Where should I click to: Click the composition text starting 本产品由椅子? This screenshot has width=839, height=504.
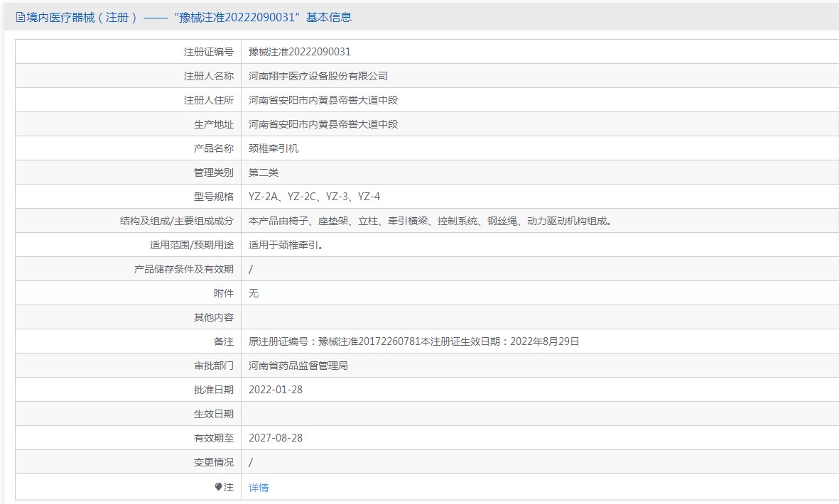coord(431,221)
